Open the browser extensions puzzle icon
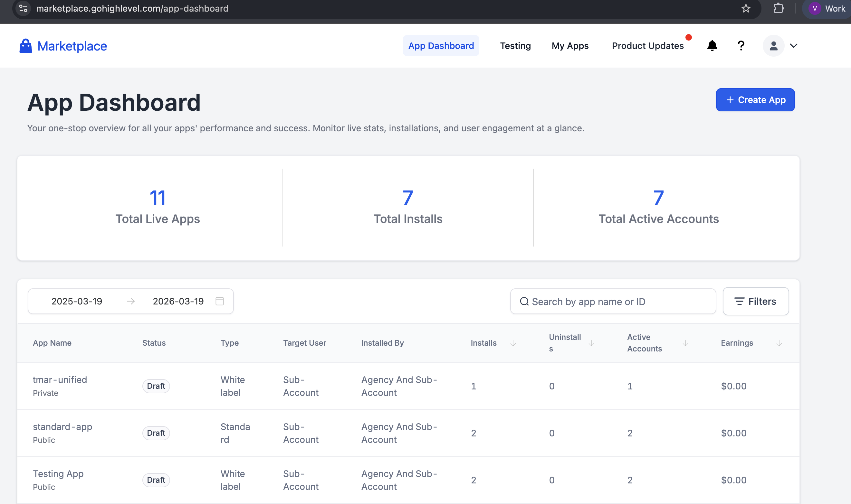 click(778, 8)
